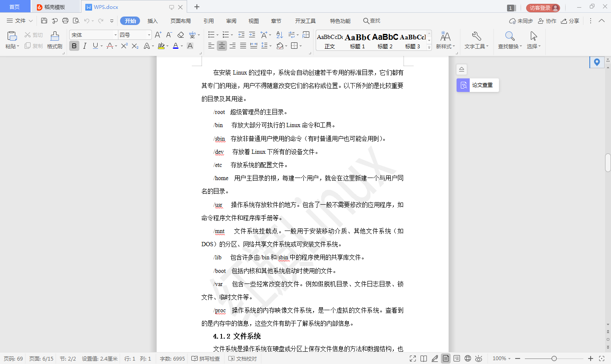
Task: Open the 视图 ribbon tab
Action: [254, 21]
